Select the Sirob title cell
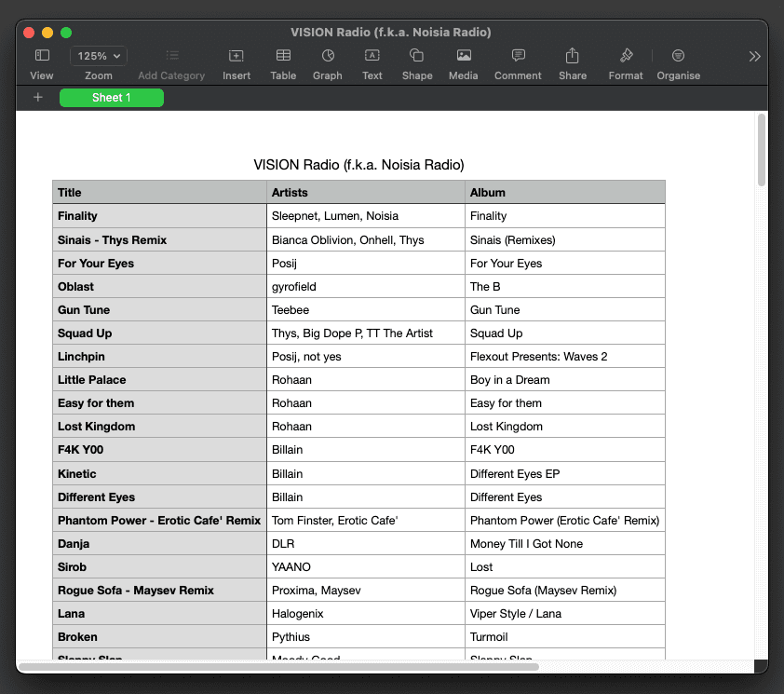This screenshot has height=694, width=784. (159, 567)
